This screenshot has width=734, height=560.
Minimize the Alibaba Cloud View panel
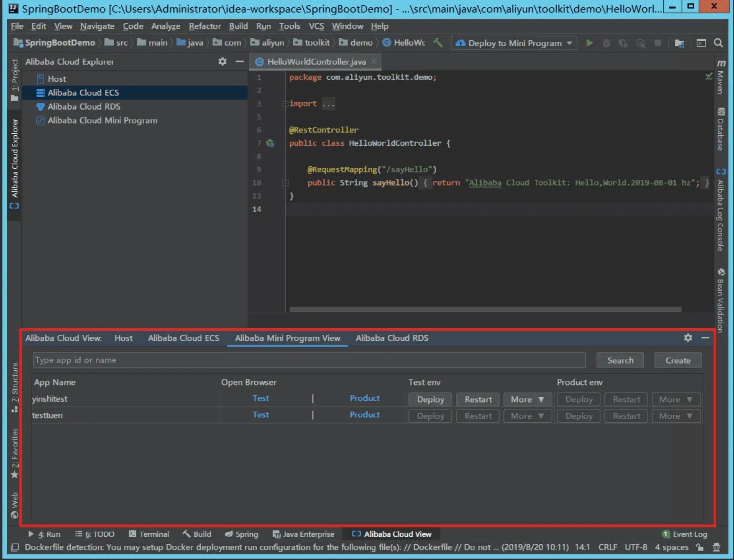(x=705, y=338)
